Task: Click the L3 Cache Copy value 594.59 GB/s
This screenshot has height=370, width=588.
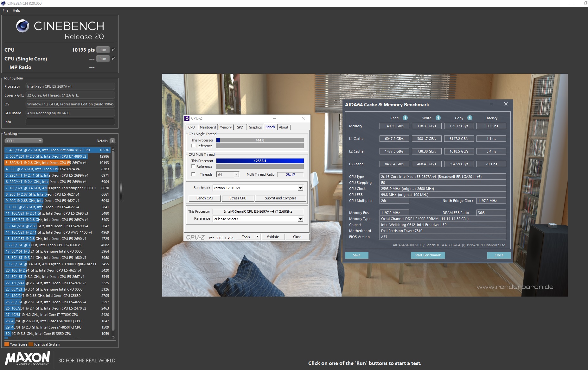Action: pos(459,164)
